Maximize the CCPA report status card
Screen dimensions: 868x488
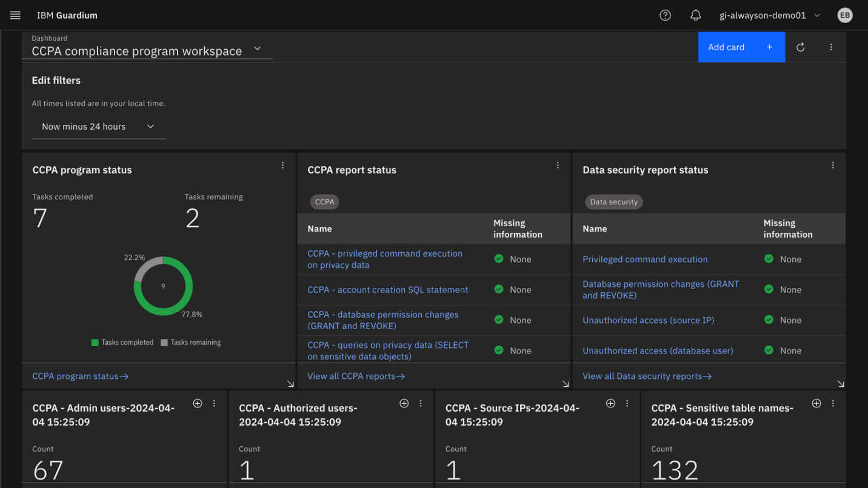[566, 383]
